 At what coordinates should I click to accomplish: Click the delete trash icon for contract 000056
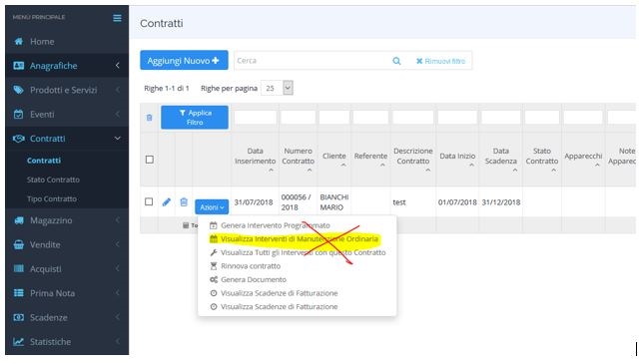coord(184,202)
